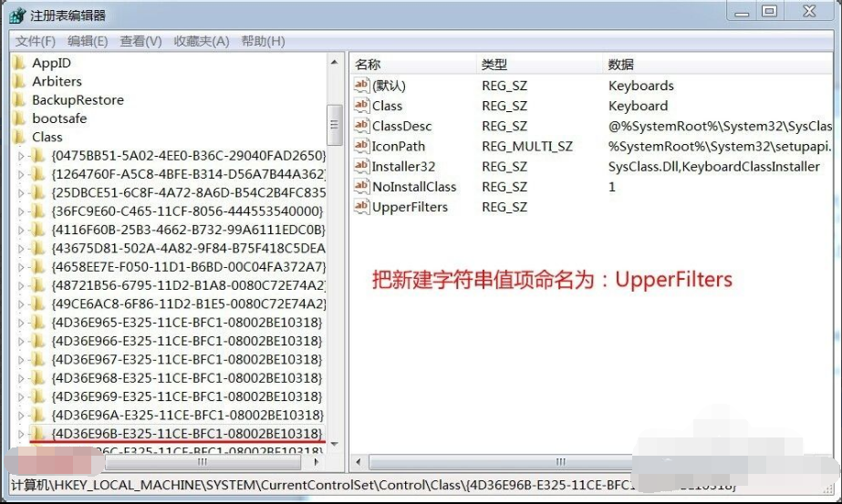Click folder icon of {4D36E96B-E325-11CE key
This screenshot has width=842, height=504.
[37, 433]
